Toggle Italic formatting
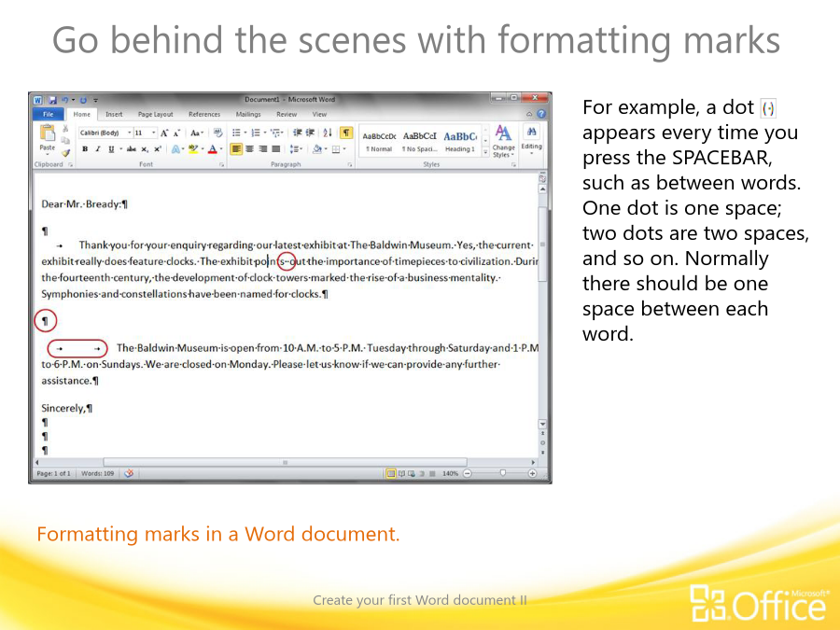This screenshot has height=630, width=840. point(97,149)
